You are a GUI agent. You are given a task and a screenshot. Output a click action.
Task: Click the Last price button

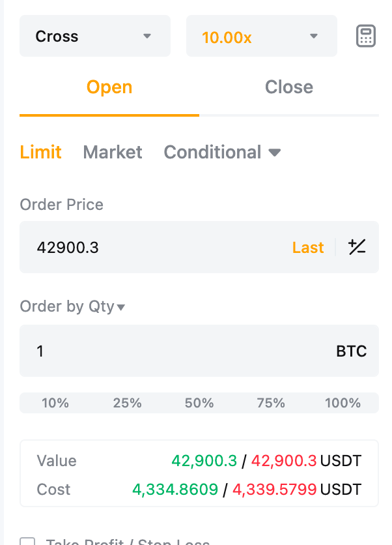coord(308,248)
